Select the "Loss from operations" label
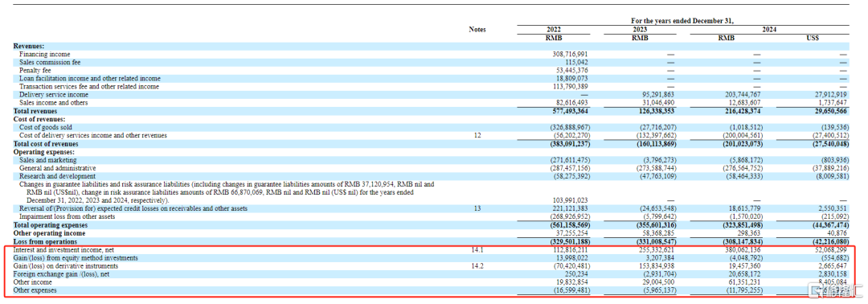868x304 pixels. click(45, 241)
